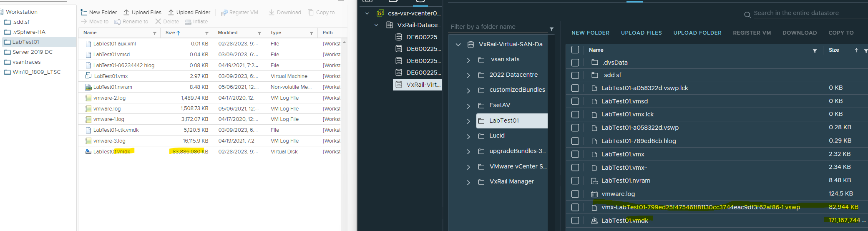Screen dimensions: 868x231
Task: Click 83,886,080 KB LabTest01.vmdk disk icon
Action: (88, 151)
